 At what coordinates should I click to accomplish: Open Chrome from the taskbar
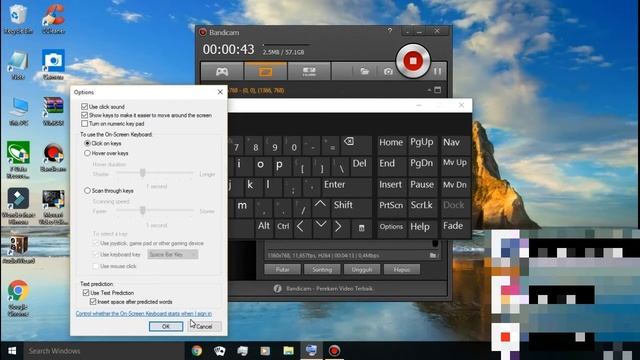pos(197,351)
